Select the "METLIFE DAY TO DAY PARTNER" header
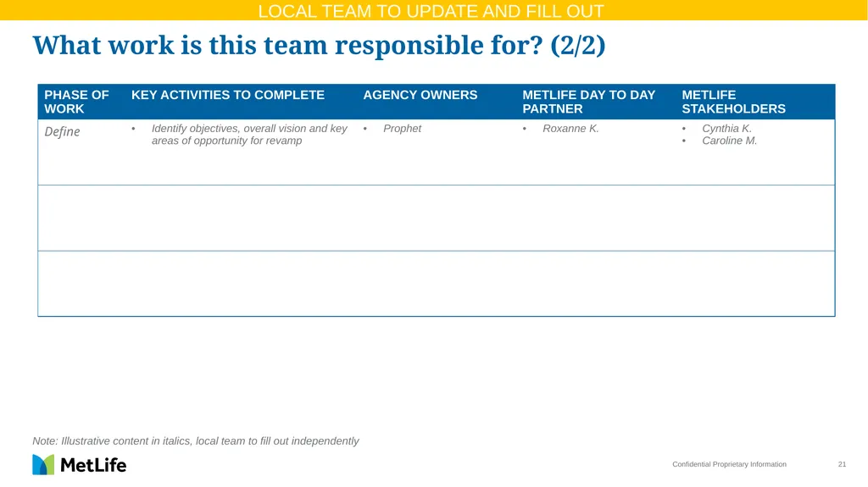868x487 pixels. pos(588,102)
